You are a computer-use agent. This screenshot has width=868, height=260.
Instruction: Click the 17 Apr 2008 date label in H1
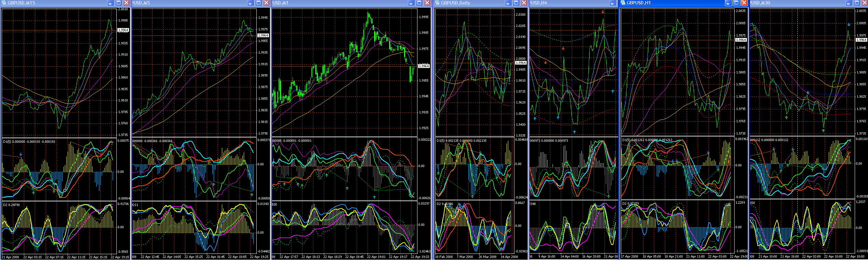tap(629, 257)
